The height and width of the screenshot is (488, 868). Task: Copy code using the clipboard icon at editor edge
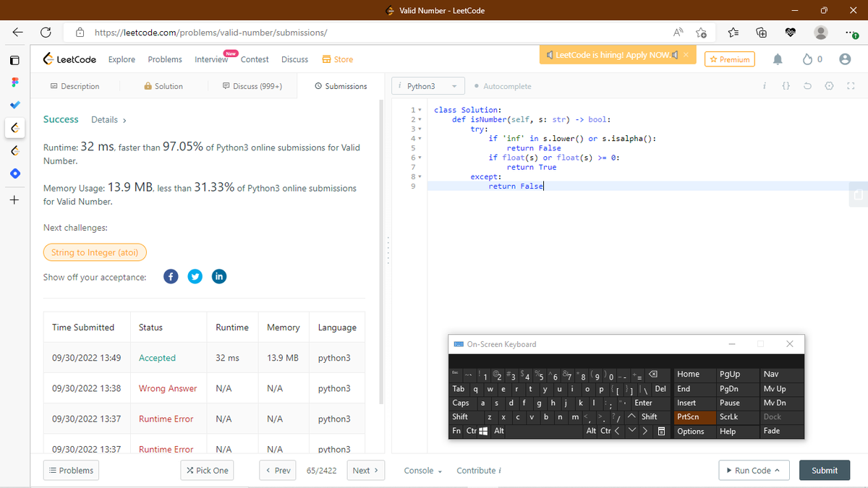pos(858,195)
